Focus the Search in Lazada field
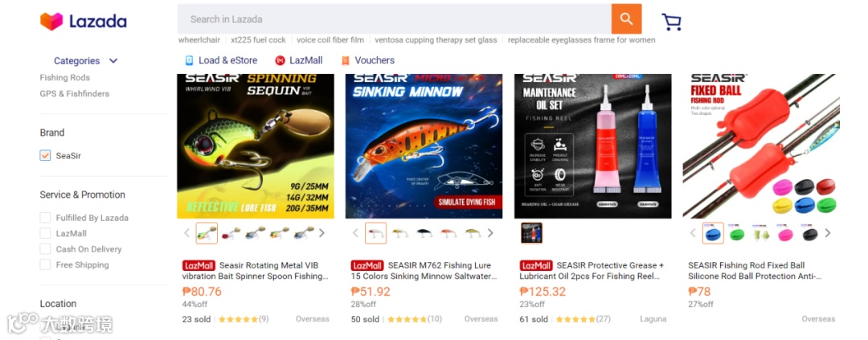 tap(395, 18)
